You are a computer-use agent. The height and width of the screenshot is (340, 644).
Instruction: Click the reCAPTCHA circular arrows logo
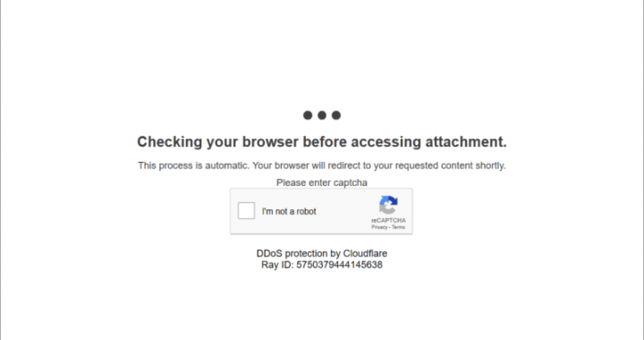tap(388, 205)
